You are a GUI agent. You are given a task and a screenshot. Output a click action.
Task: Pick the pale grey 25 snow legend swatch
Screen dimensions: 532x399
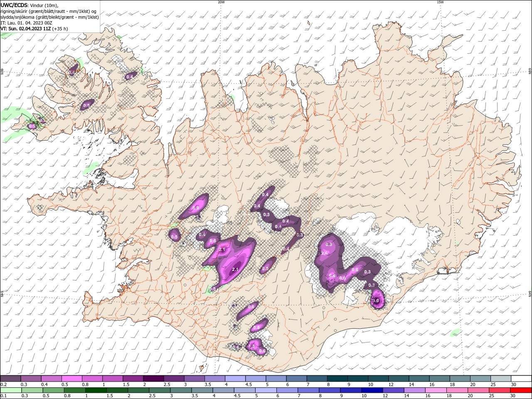pos(501,379)
